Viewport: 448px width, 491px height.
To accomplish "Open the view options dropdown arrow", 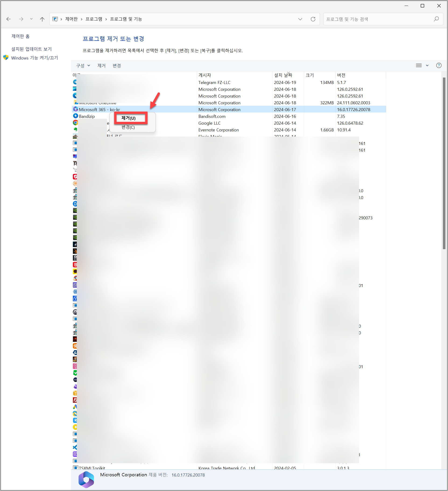I will (427, 65).
